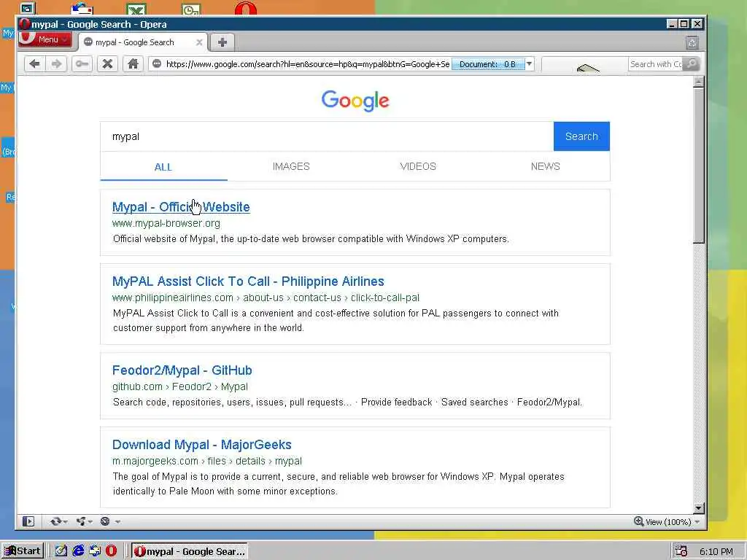This screenshot has width=747, height=560.
Task: Go to the home page icon
Action: point(133,64)
